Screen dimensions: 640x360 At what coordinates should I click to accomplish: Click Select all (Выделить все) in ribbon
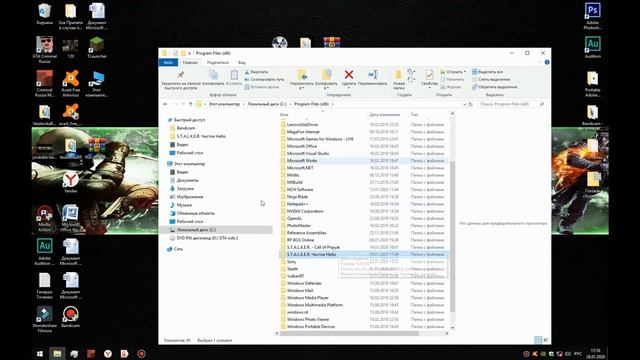click(487, 72)
